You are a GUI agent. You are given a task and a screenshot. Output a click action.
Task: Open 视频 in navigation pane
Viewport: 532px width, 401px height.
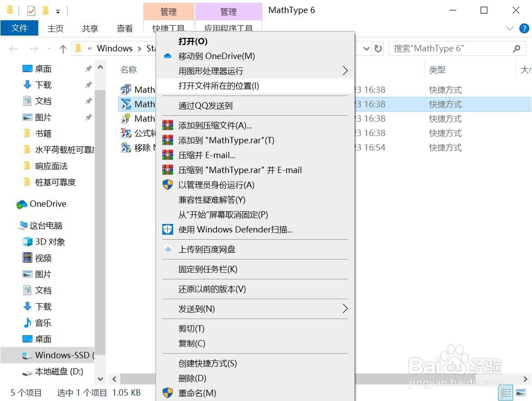tap(43, 258)
